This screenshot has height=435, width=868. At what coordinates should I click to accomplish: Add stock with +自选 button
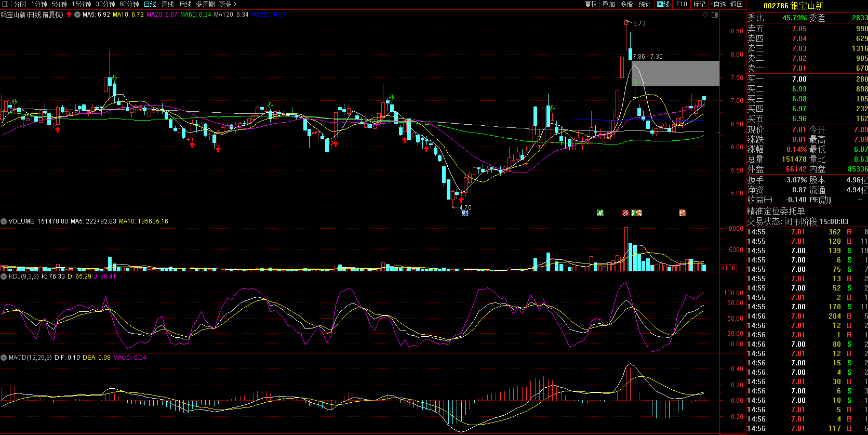coord(718,4)
